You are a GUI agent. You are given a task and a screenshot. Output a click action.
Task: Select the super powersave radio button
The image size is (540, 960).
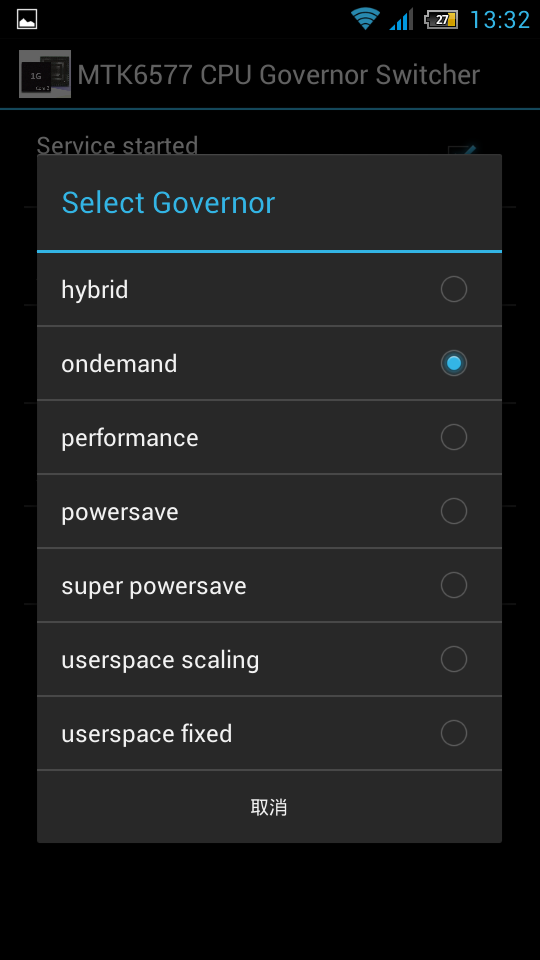pos(454,585)
